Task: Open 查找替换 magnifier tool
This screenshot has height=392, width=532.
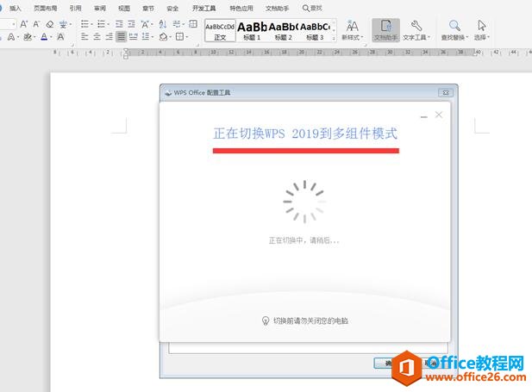Action: pos(454,30)
